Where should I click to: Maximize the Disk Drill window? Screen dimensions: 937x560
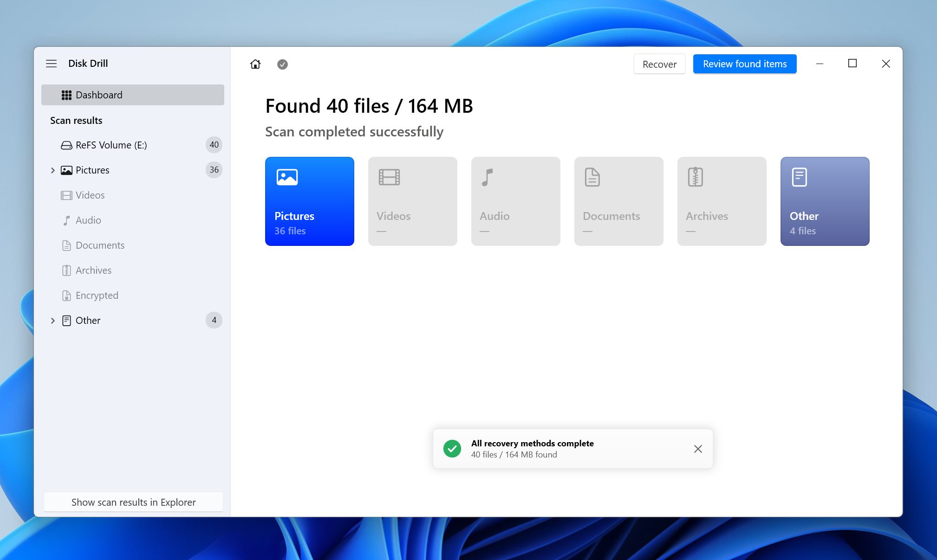click(852, 64)
